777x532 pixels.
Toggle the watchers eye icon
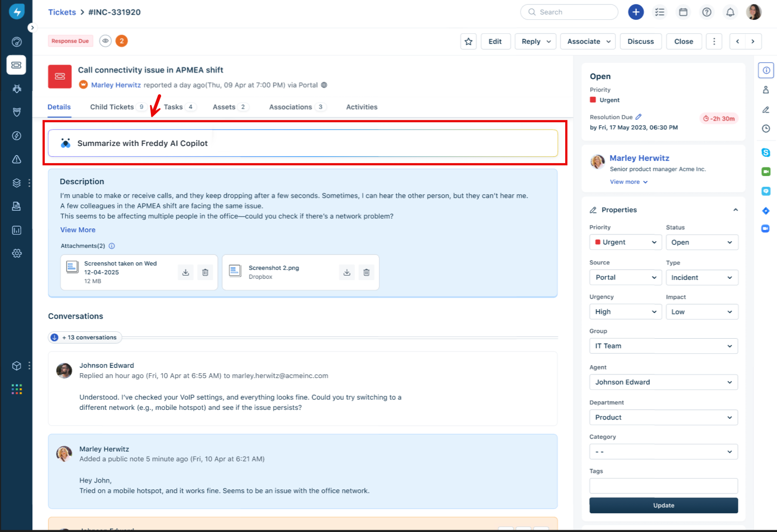[x=106, y=41]
